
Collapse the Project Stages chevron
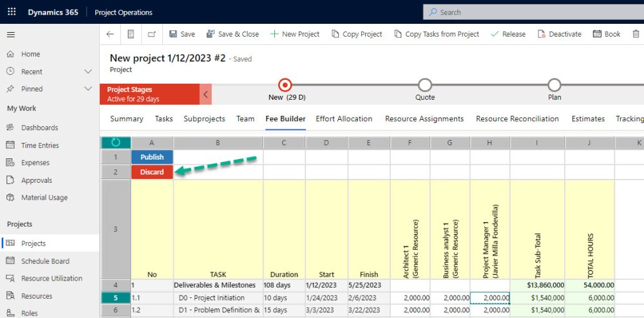[206, 95]
